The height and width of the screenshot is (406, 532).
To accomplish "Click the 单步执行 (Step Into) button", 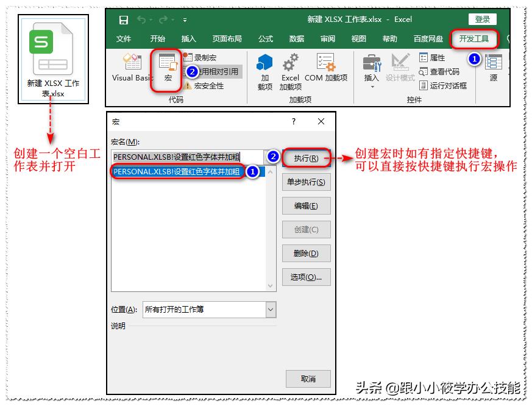I will click(307, 182).
